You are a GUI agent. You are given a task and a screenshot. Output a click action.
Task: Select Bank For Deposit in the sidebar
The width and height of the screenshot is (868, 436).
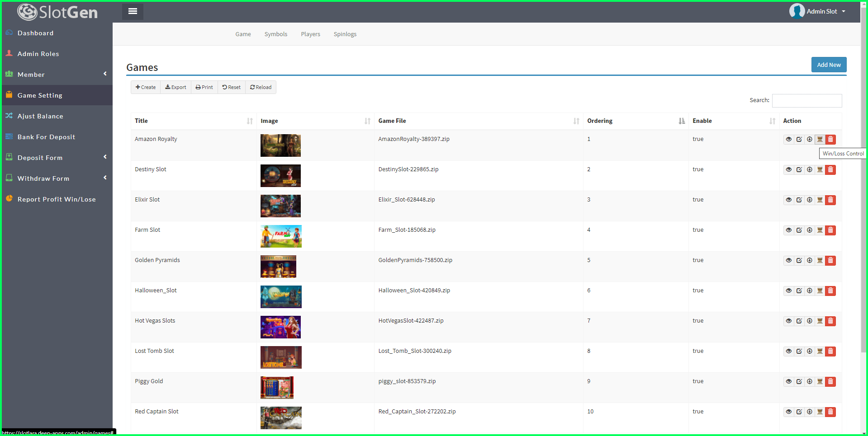[x=47, y=136]
